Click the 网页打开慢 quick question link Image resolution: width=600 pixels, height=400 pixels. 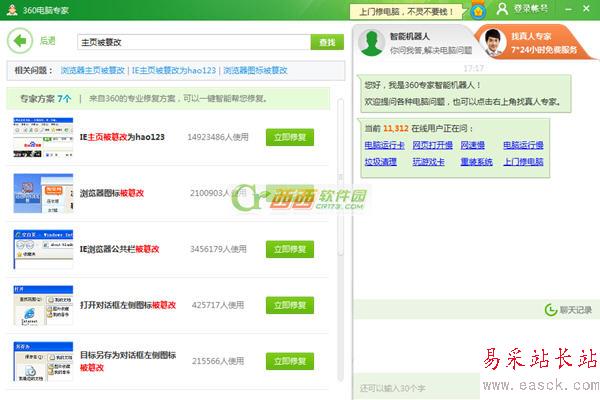432,145
